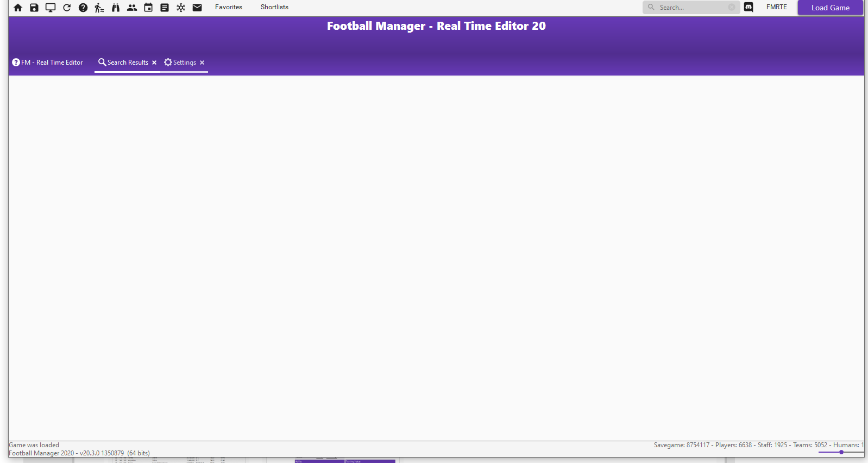
Task: Open the binoculars scout search icon
Action: tap(116, 8)
